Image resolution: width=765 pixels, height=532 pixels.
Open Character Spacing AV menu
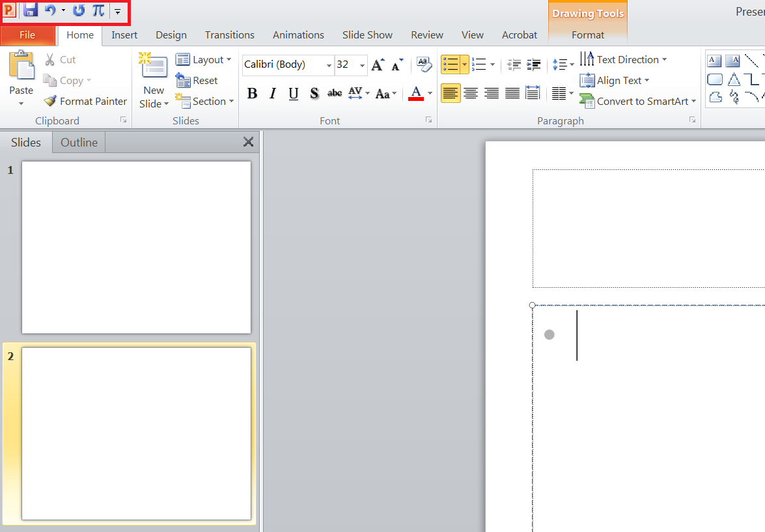[x=359, y=93]
